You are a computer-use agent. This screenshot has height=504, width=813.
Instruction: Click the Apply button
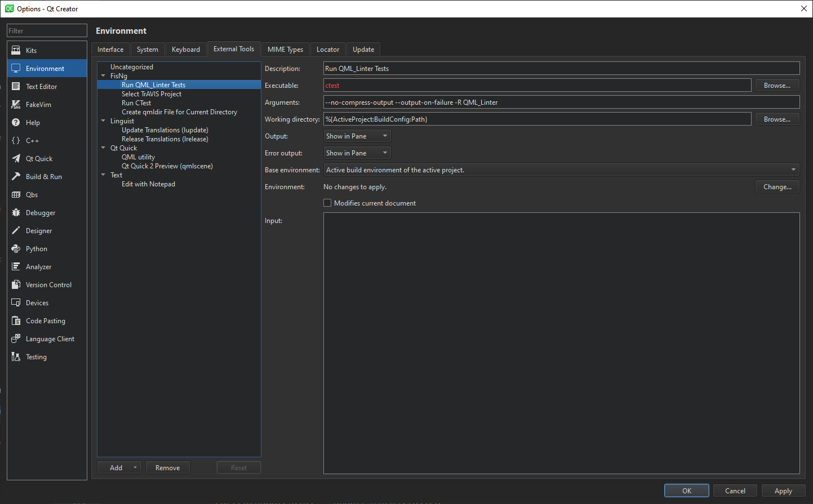click(x=783, y=490)
